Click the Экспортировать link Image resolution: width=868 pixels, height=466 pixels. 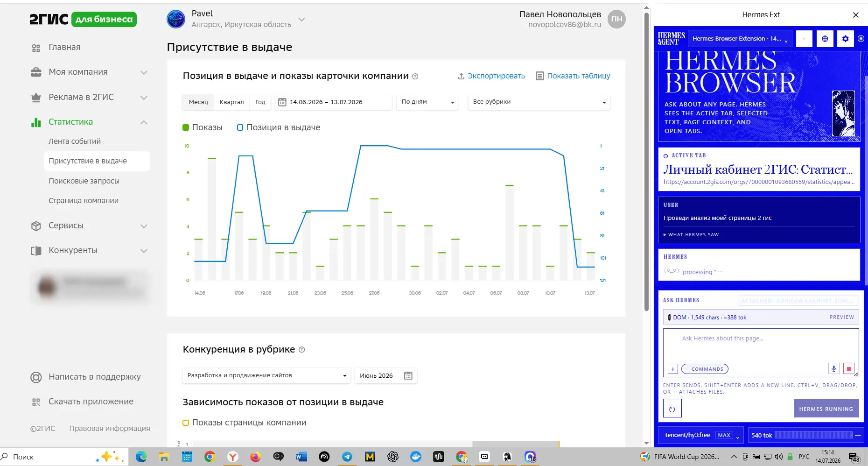(x=491, y=76)
